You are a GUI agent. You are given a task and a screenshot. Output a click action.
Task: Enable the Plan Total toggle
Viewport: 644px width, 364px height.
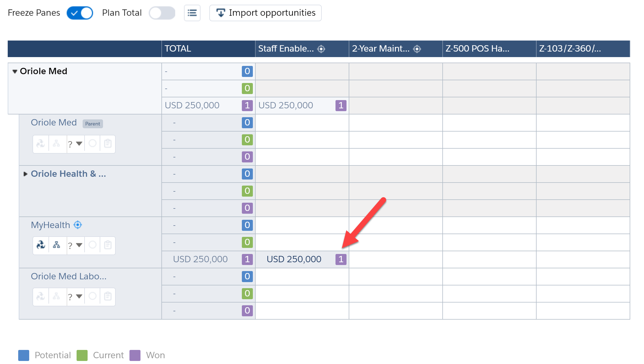pos(162,13)
